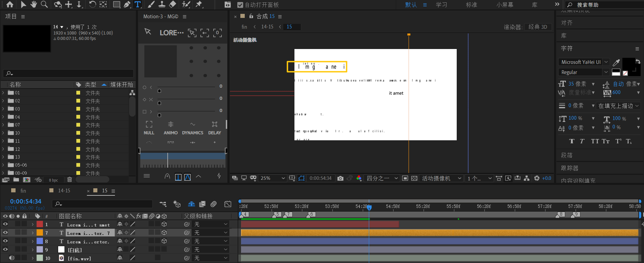Toggle auto-open panels checkbox
This screenshot has height=263, width=644.
240,5
